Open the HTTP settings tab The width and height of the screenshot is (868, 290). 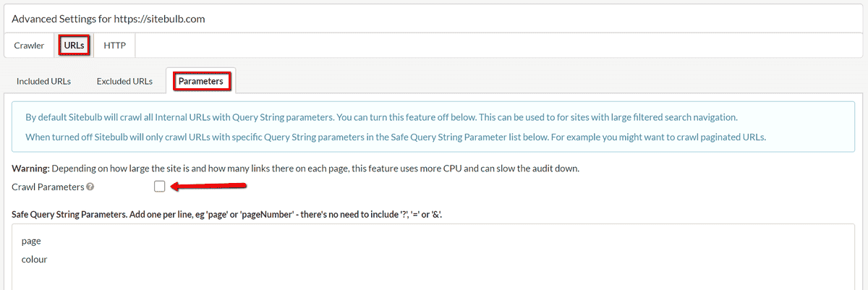coord(114,46)
